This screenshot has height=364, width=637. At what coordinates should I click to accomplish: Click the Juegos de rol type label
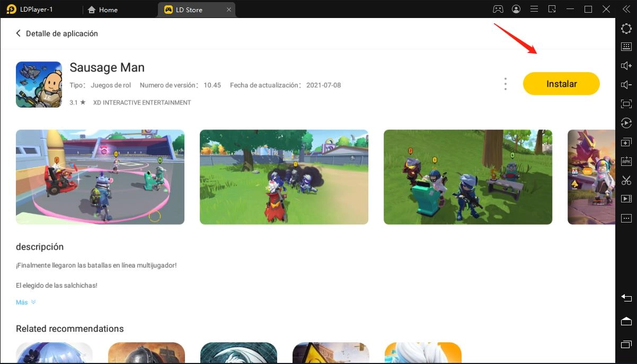tap(111, 85)
